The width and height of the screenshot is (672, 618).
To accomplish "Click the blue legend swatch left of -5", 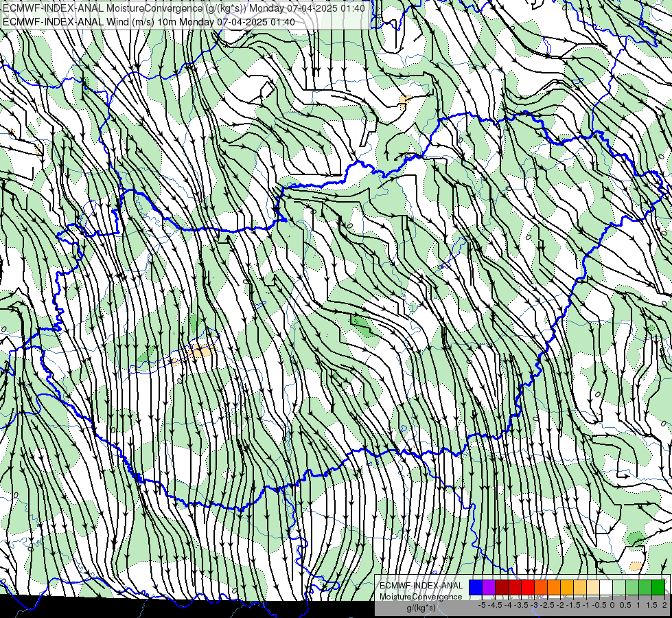I will [476, 587].
